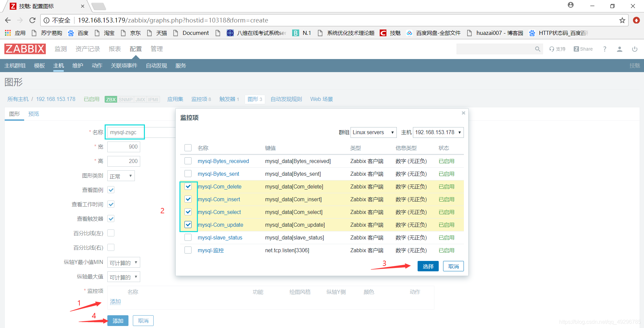Viewport: 644px width, 328px height.
Task: Click 取消 button in 监控项 popup
Action: coord(453,266)
